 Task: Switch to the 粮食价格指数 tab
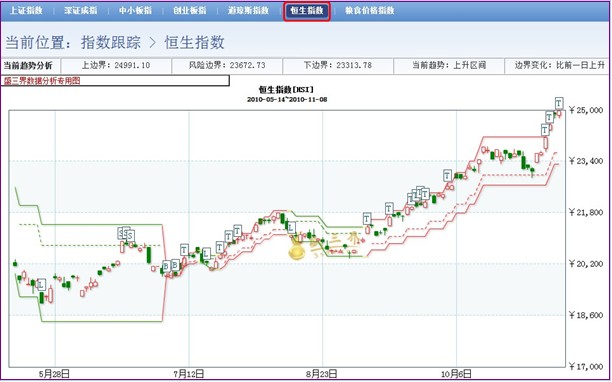pyautogui.click(x=370, y=11)
